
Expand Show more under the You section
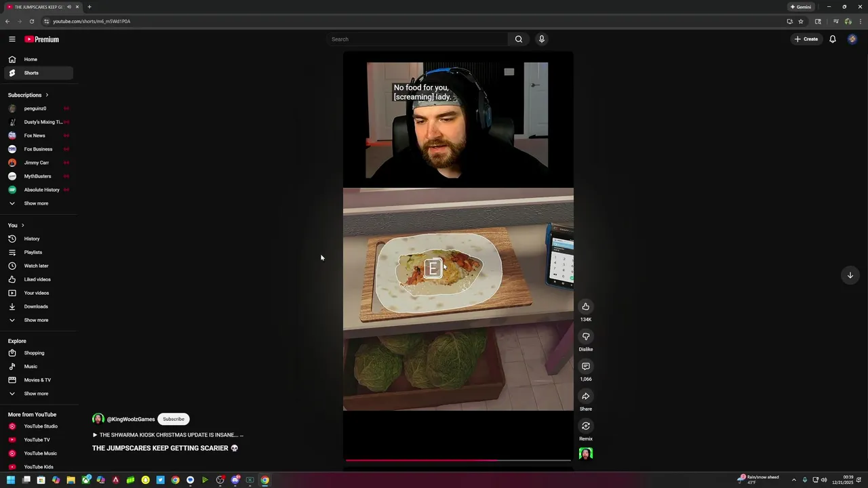(x=39, y=320)
